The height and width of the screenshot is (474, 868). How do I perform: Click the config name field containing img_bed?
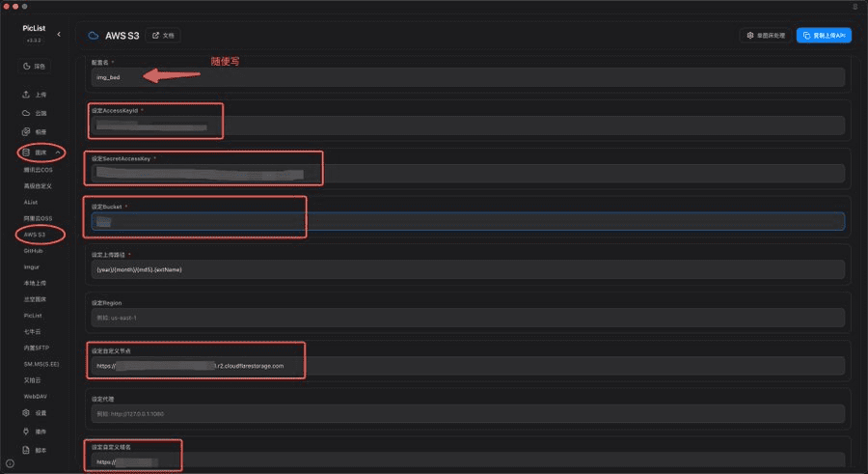pyautogui.click(x=468, y=77)
